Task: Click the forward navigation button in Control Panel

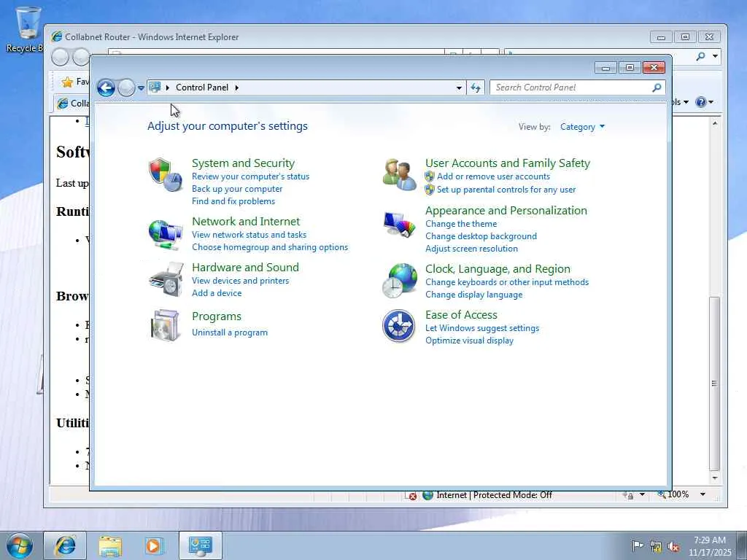Action: [126, 87]
